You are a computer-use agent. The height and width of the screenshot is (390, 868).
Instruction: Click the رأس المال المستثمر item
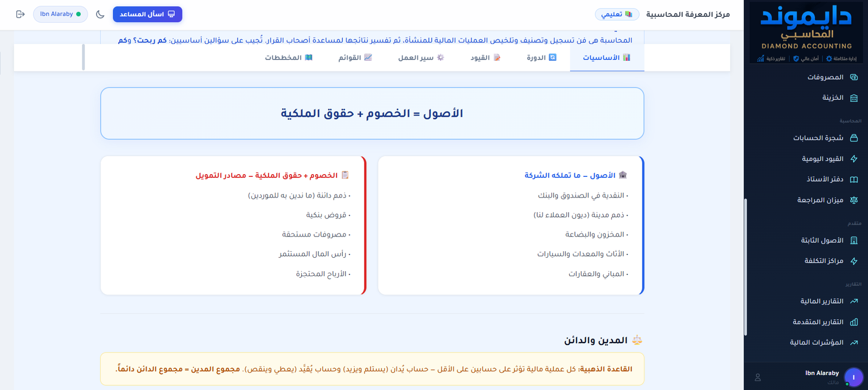coord(314,254)
